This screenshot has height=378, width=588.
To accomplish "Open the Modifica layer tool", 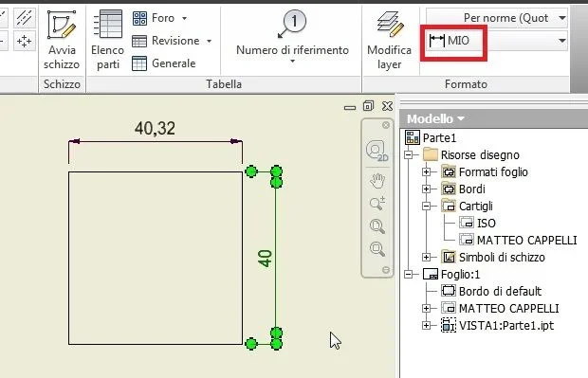I will 389,40.
